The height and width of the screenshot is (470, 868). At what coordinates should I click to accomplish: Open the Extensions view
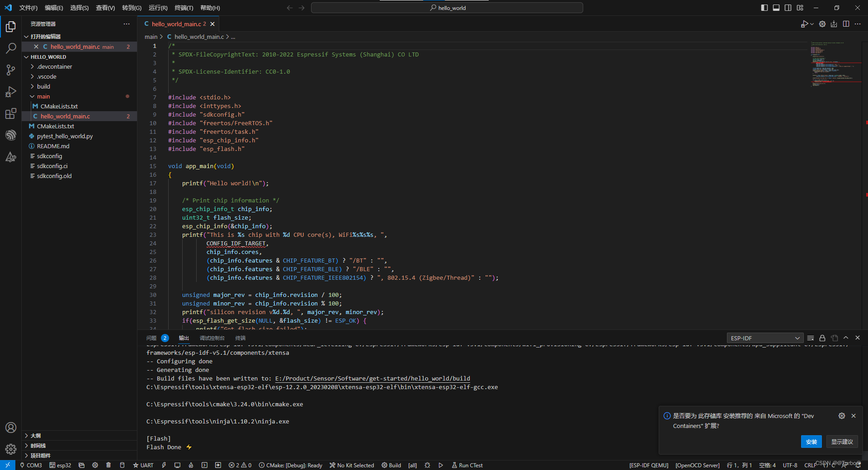point(11,113)
